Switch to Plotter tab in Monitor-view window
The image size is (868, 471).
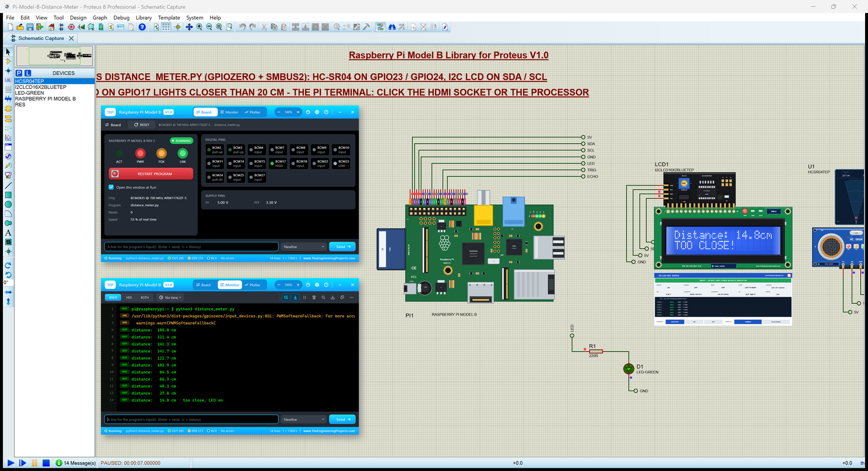[252, 285]
